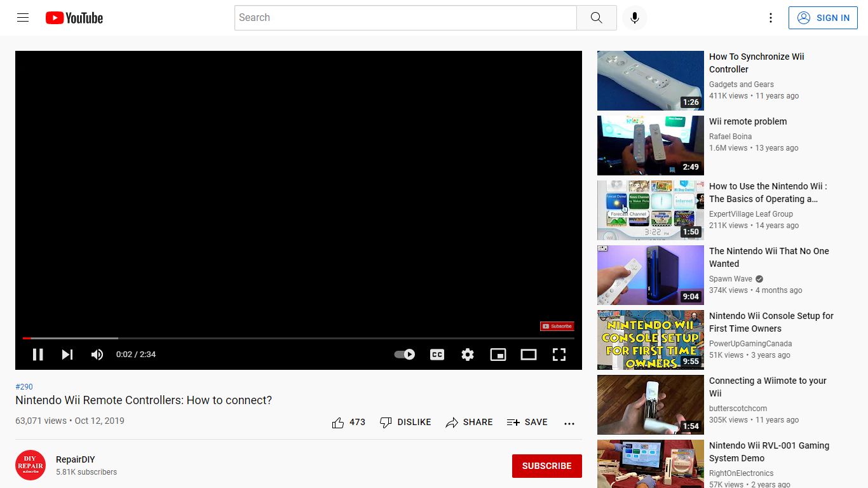Viewport: 868px width, 488px height.
Task: Click 'Spawn Wave' channel name
Action: (x=731, y=278)
